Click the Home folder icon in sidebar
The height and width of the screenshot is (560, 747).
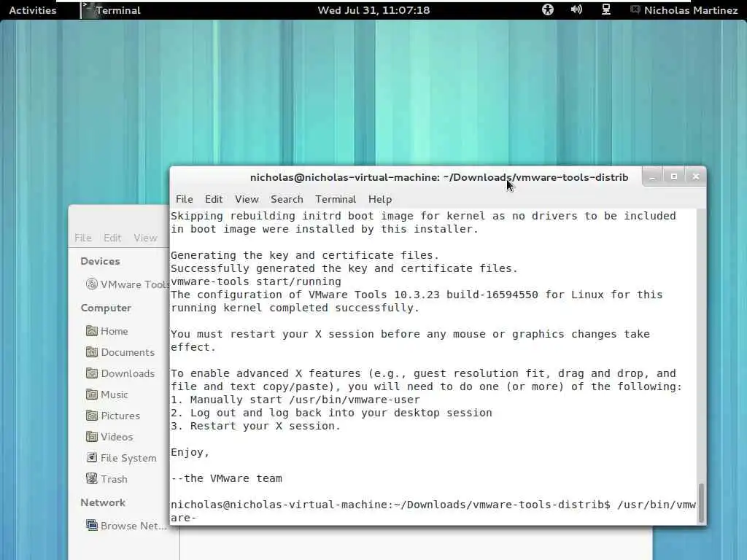91,330
